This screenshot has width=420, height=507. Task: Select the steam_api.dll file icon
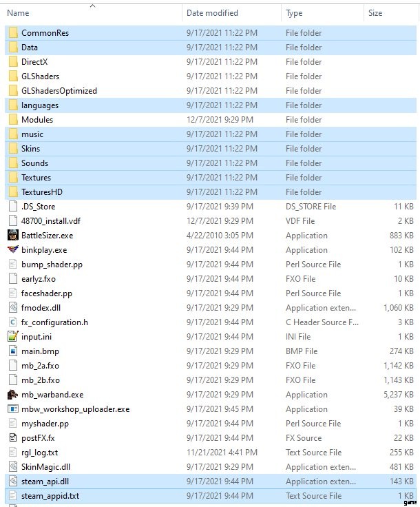pos(12,482)
